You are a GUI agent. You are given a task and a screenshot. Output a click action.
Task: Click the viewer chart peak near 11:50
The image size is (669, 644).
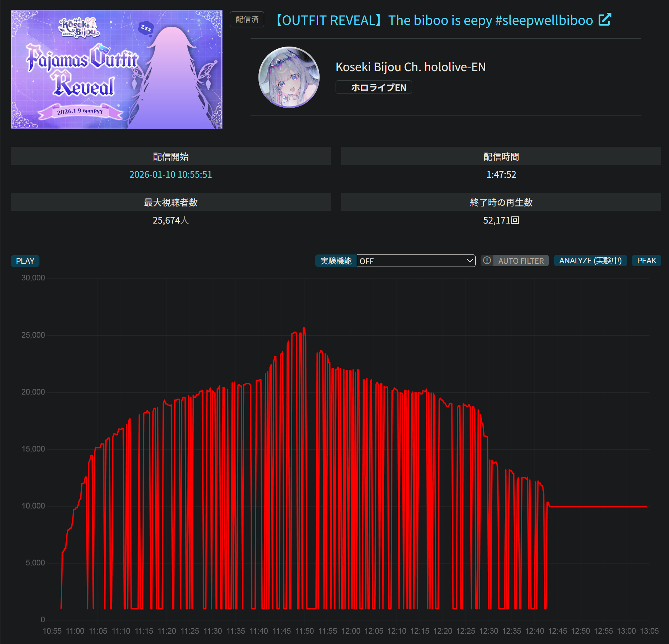click(304, 328)
